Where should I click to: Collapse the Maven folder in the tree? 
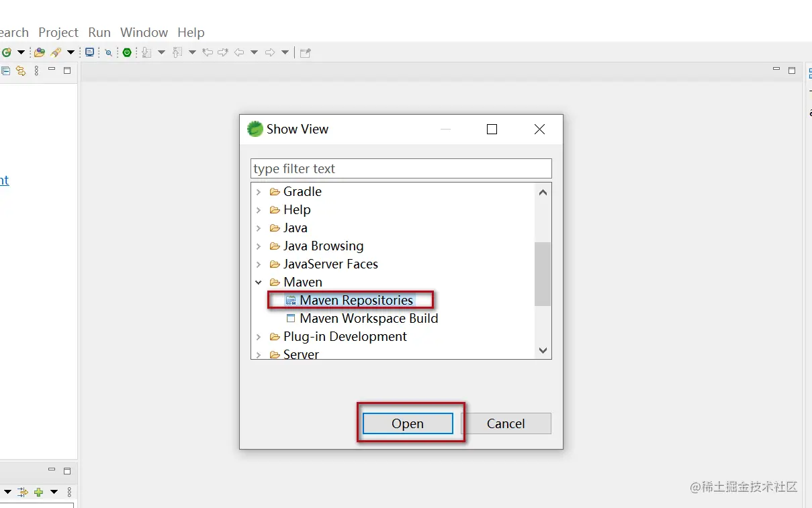259,283
